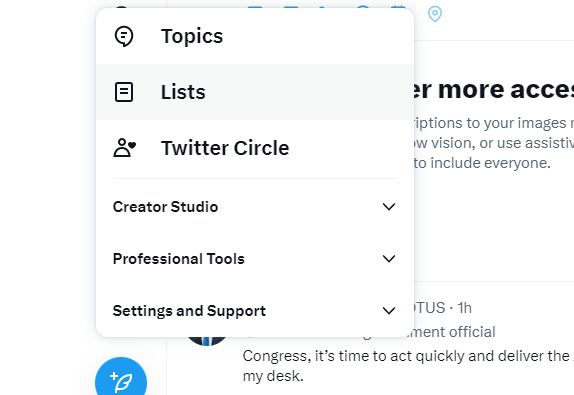The image size is (574, 395).
Task: Open the profile avatar beside the Congress tweet
Action: 207,340
